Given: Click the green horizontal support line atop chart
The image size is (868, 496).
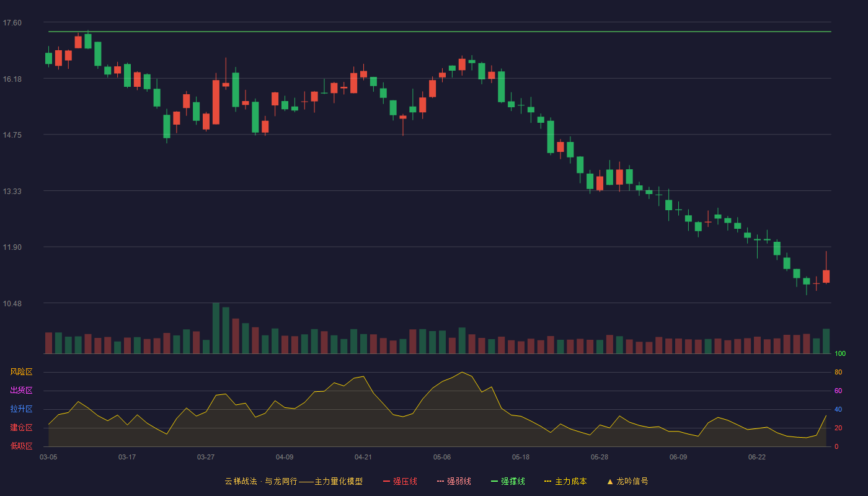Looking at the screenshot, I should 440,31.
